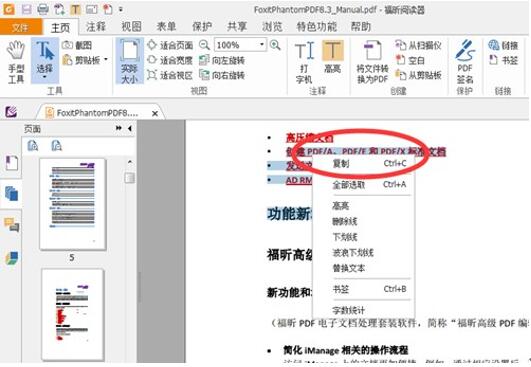Viewport: 531px width, 367px height.
Task: Switch to the 注释 ribbon tab
Action: pyautogui.click(x=96, y=26)
